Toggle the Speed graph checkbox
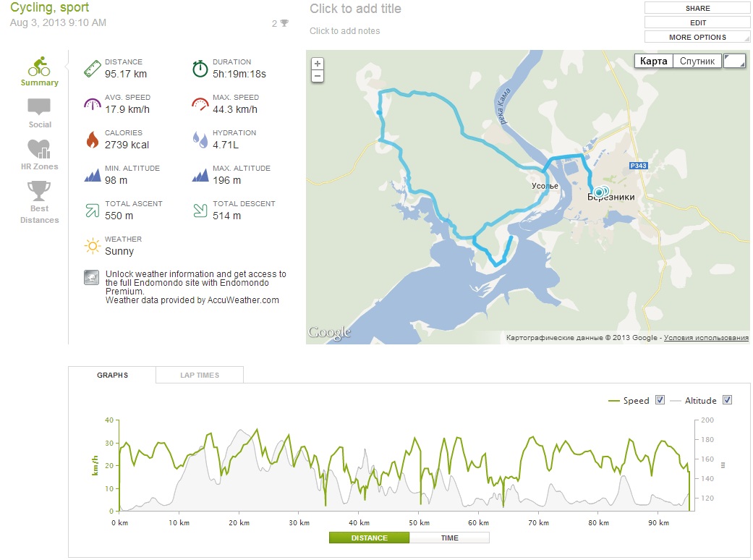Viewport: 753px width, 560px height. (660, 400)
